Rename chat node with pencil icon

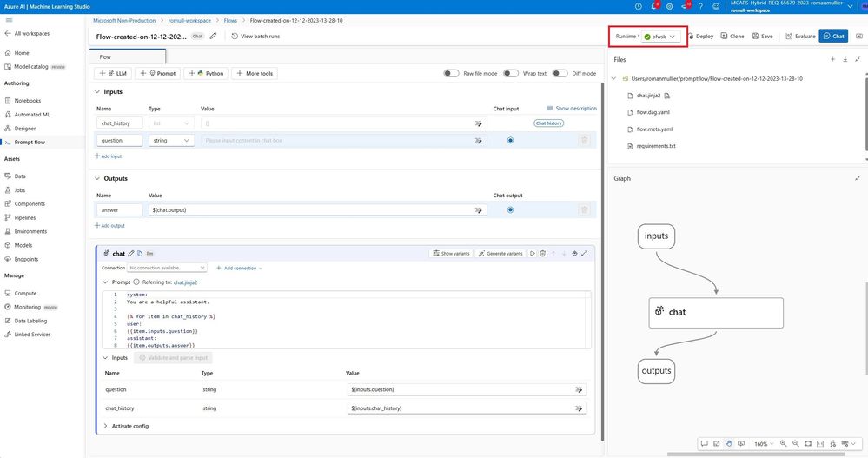(x=131, y=253)
